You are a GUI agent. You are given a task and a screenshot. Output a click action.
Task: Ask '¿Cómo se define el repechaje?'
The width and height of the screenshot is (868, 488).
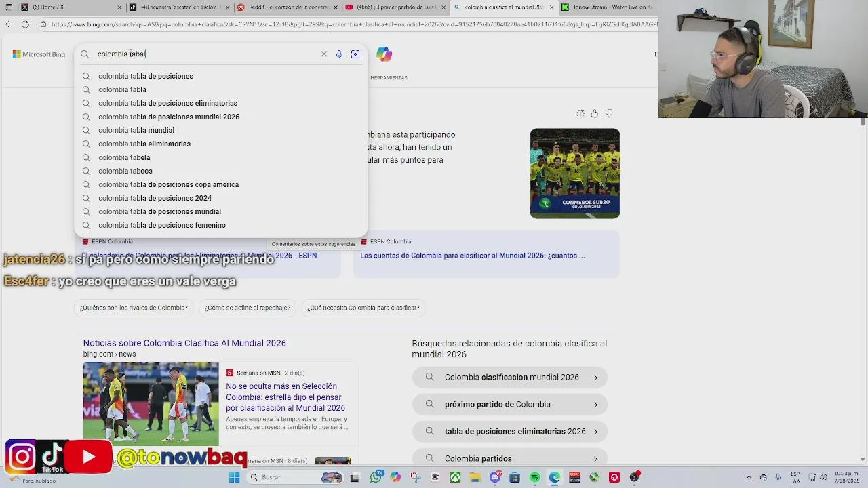[x=248, y=308]
